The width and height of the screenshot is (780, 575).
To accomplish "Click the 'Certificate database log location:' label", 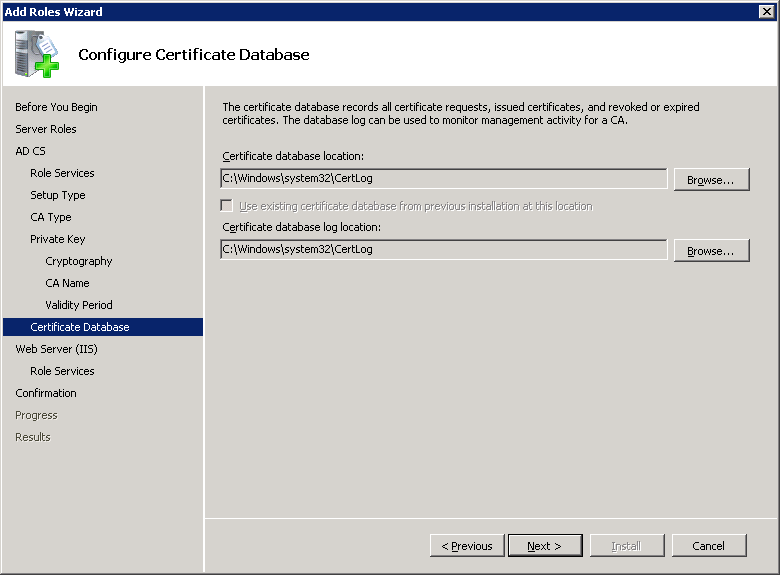I will pyautogui.click(x=301, y=227).
